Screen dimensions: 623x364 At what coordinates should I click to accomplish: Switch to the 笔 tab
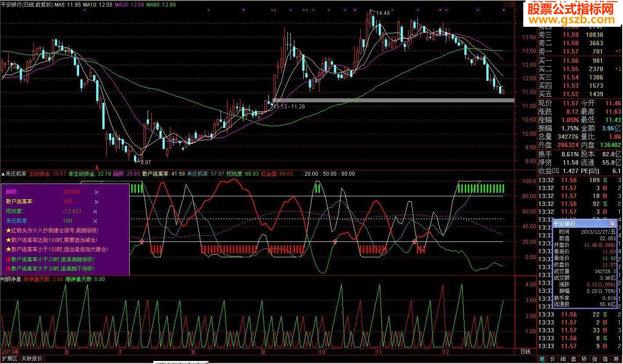click(x=542, y=359)
